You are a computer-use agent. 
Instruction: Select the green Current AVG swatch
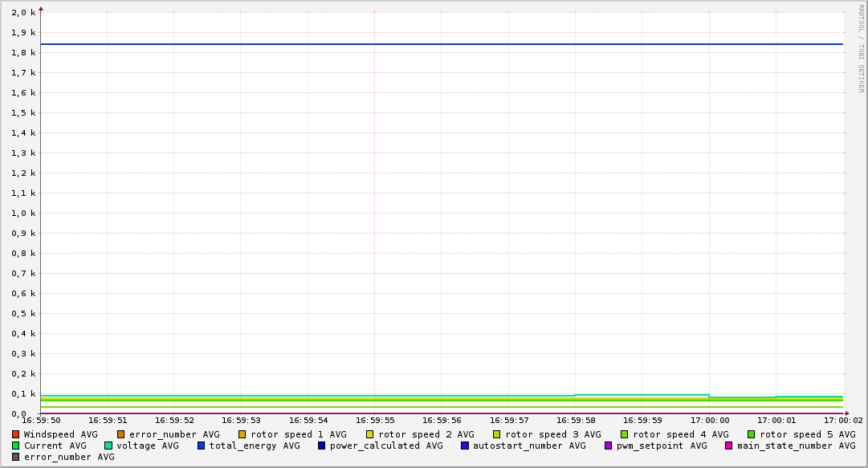click(15, 446)
